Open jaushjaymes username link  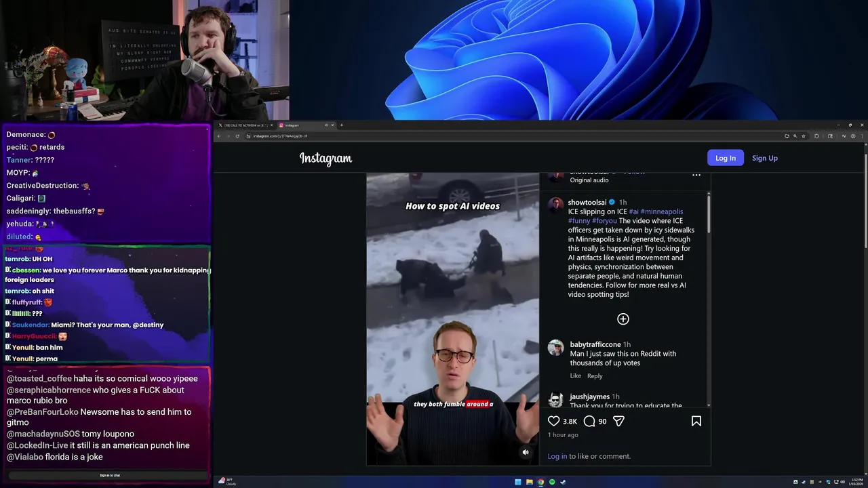pos(589,396)
